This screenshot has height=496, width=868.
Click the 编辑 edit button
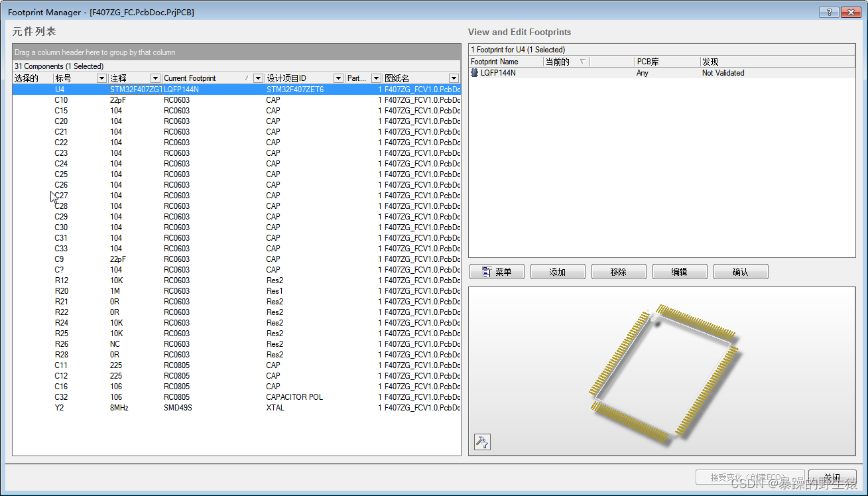point(679,272)
